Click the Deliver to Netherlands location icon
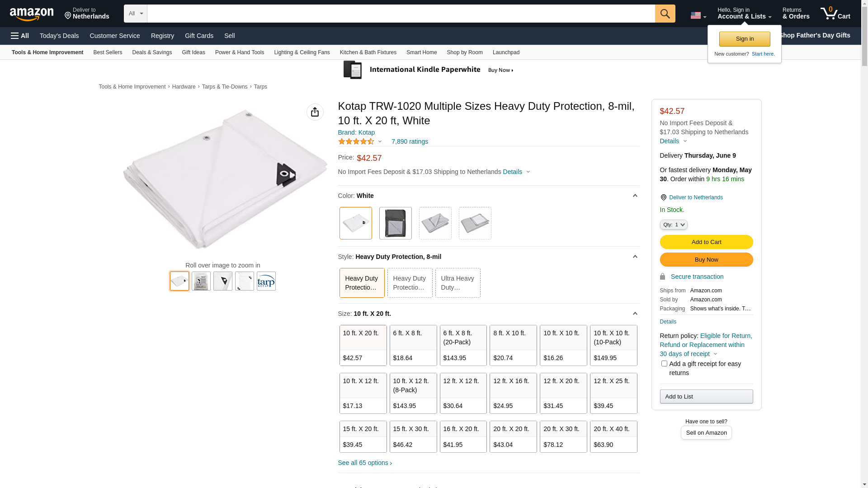This screenshot has height=488, width=868. [x=663, y=197]
